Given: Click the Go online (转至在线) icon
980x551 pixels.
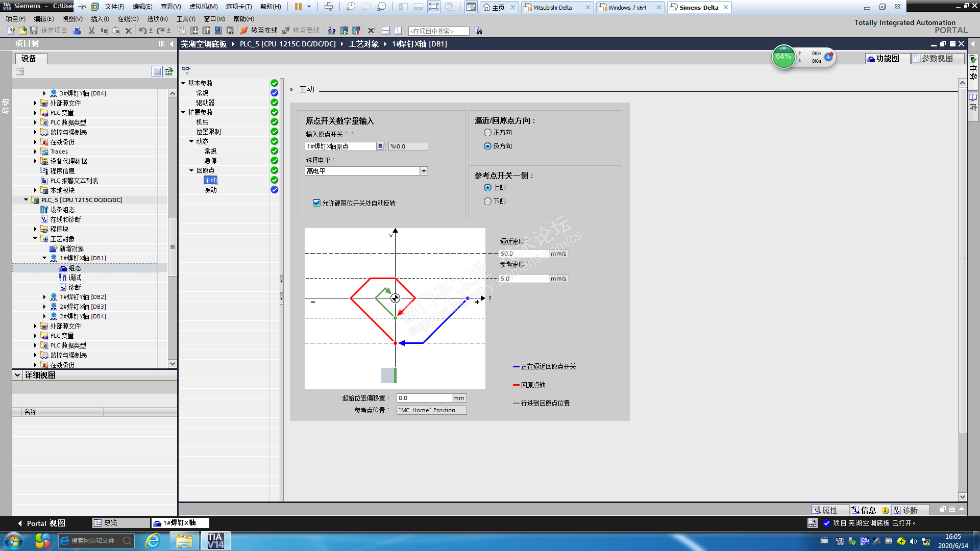Looking at the screenshot, I should [x=244, y=31].
